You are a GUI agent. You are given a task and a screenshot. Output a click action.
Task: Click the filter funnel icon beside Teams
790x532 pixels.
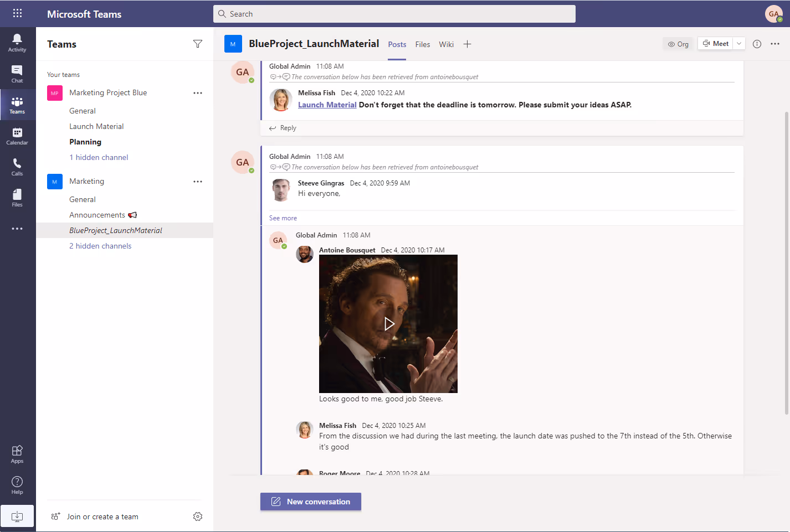point(198,44)
